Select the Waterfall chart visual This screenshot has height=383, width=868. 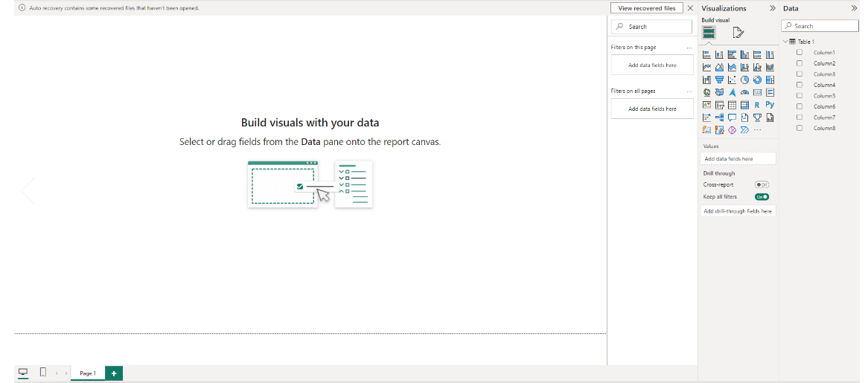(706, 80)
